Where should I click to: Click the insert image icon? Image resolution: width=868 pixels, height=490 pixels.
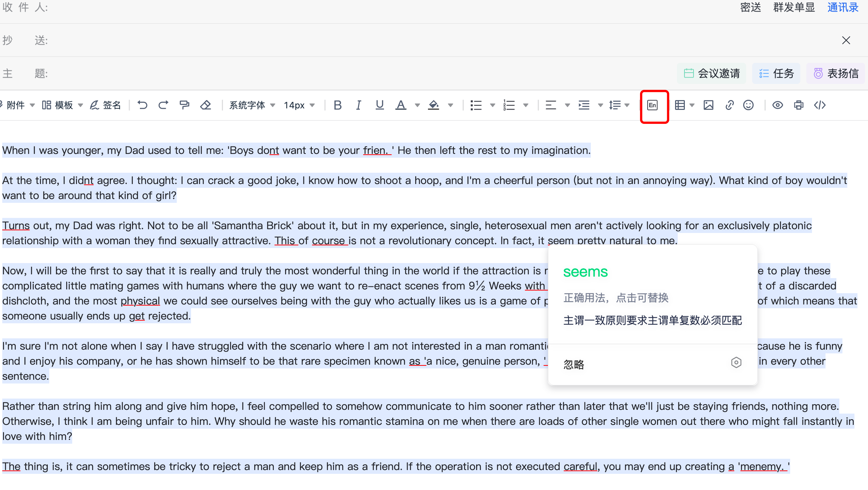click(709, 105)
